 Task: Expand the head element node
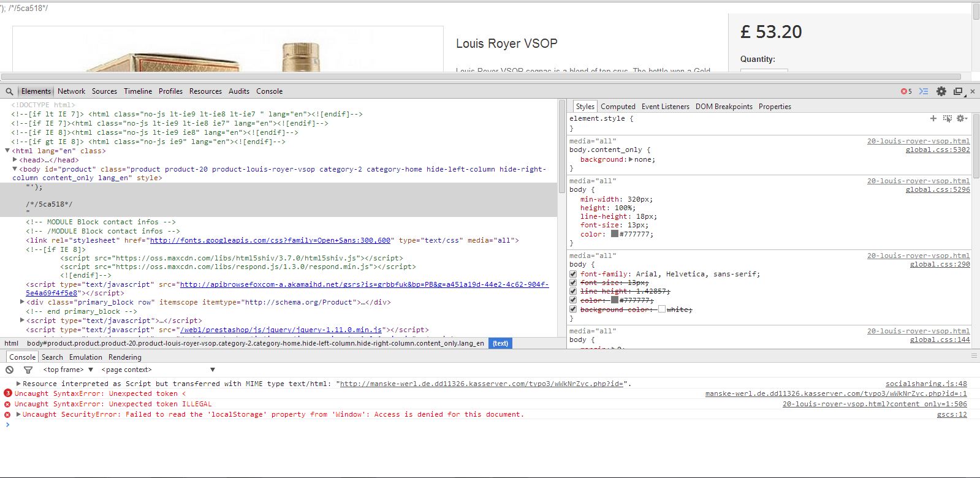pos(15,160)
